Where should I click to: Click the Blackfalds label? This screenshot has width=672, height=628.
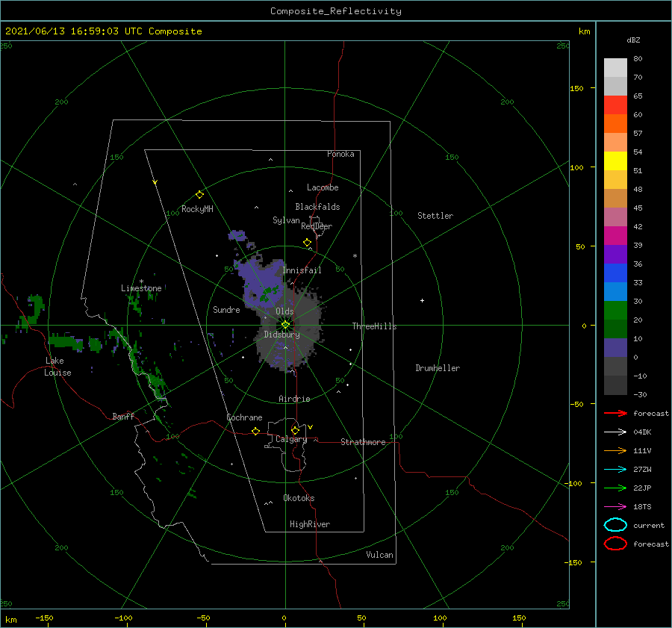(317, 207)
